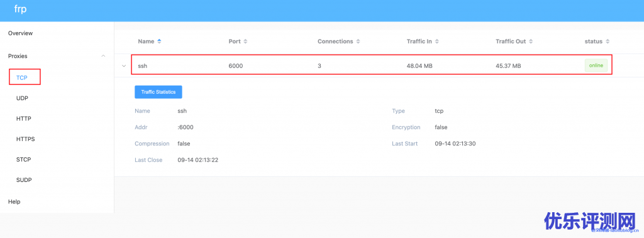
Task: Collapse the ssh row details chevron
Action: tap(123, 65)
